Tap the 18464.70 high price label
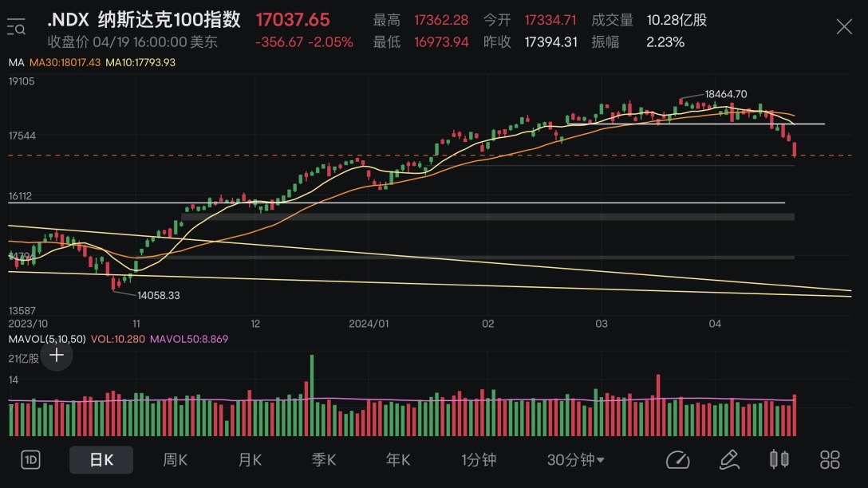This screenshot has height=488, width=868. [x=726, y=94]
